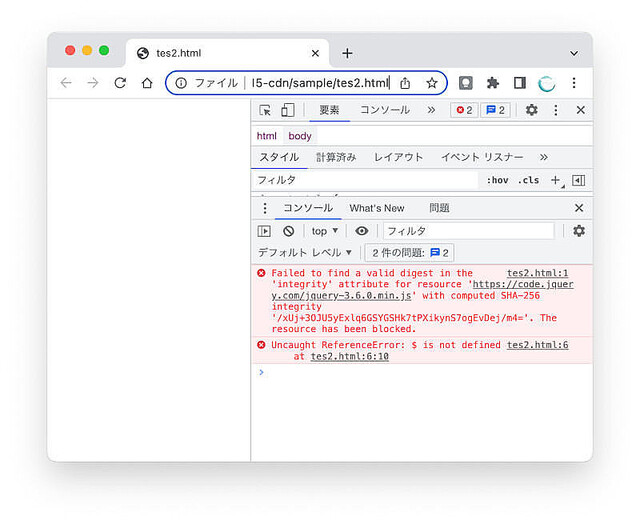Viewport: 640px width, 524px height.
Task: Open the code.jquery.com resource URL link
Action: click(x=422, y=290)
